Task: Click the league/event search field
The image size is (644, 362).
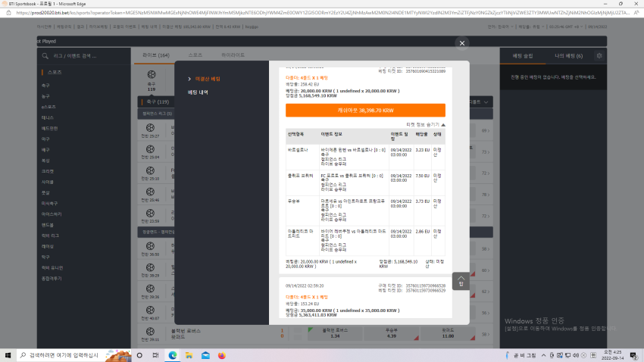Action: [x=84, y=56]
